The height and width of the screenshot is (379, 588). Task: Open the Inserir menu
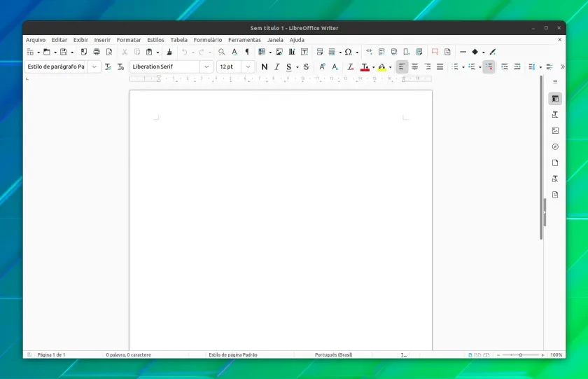[102, 40]
